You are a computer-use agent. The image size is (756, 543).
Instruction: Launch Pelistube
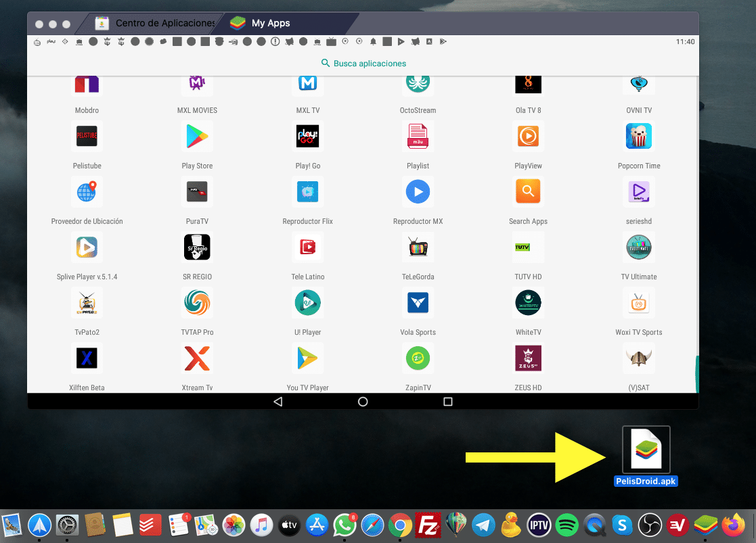[x=87, y=136]
